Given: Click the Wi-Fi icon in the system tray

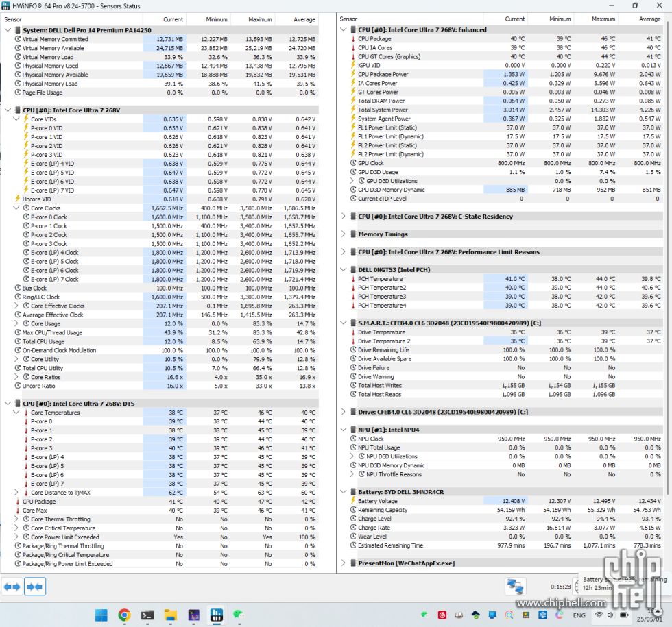Looking at the screenshot, I should click(x=599, y=615).
